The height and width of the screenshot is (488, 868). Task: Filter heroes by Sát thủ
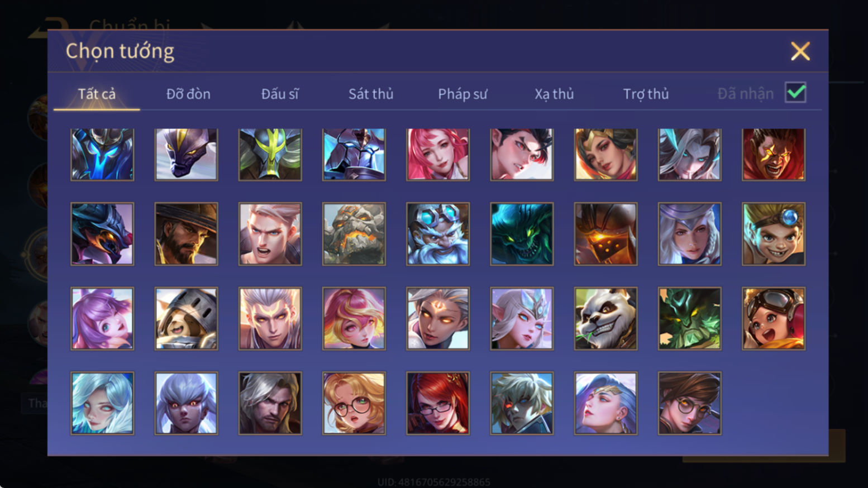pyautogui.click(x=371, y=94)
